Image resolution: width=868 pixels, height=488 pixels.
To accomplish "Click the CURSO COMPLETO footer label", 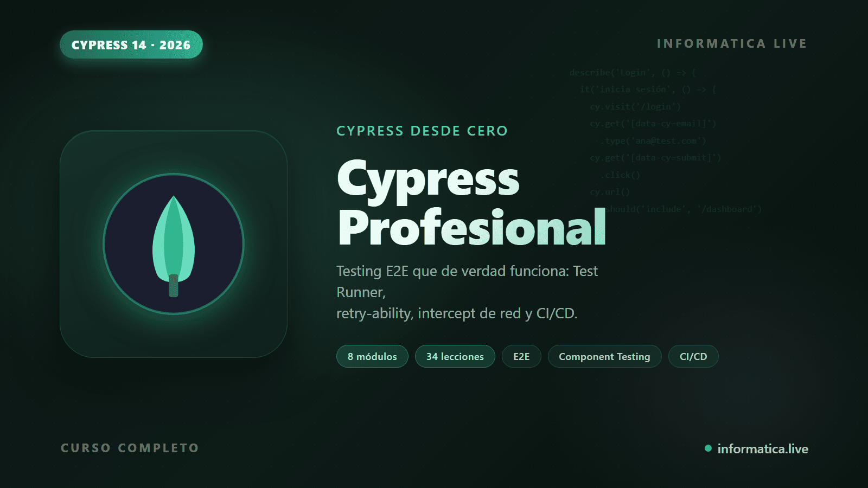I will 130,448.
